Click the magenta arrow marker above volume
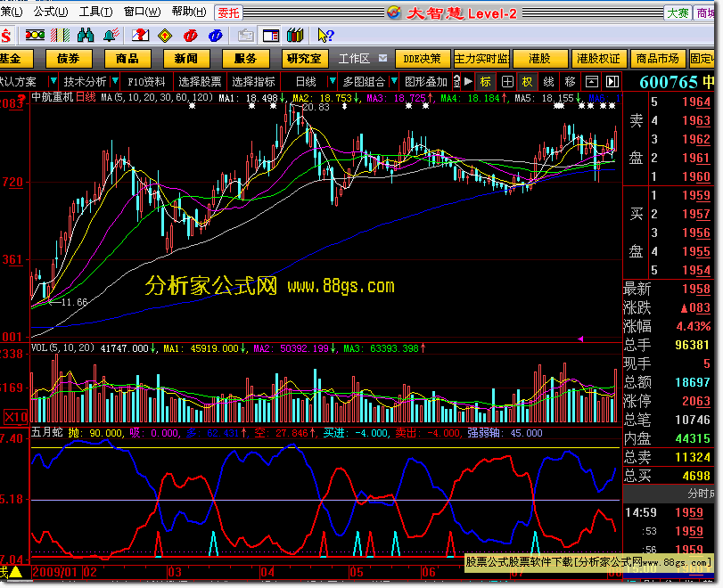Viewport: 723px width, 588px height. [x=580, y=339]
